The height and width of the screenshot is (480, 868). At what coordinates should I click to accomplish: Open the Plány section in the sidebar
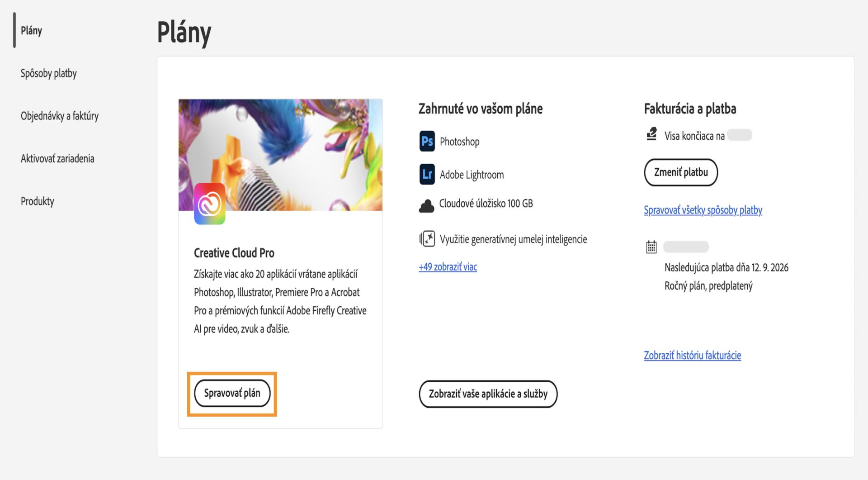click(x=31, y=31)
